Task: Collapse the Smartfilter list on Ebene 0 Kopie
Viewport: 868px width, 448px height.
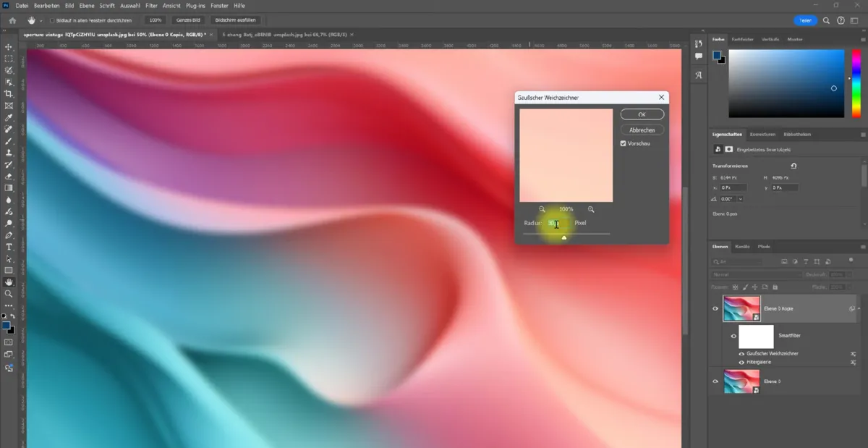Action: point(859,308)
